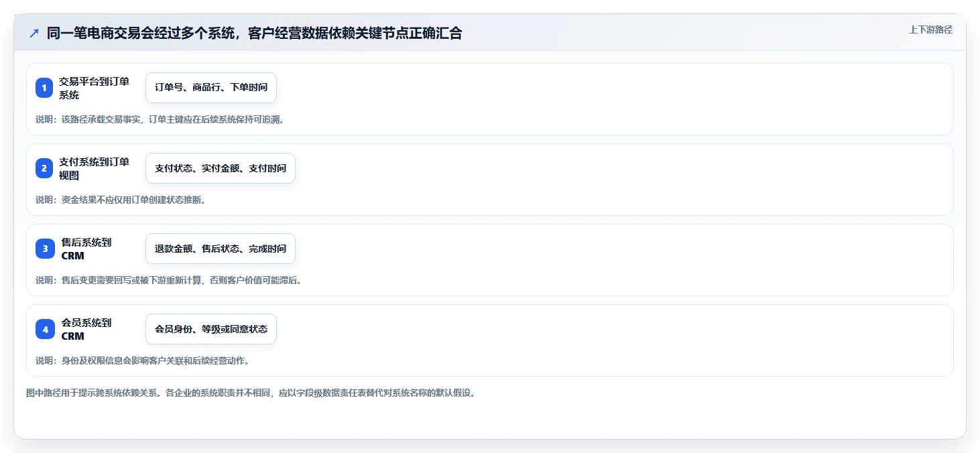Select step badge 4 for 会员系统到CRM
980x453 pixels.
[44, 329]
